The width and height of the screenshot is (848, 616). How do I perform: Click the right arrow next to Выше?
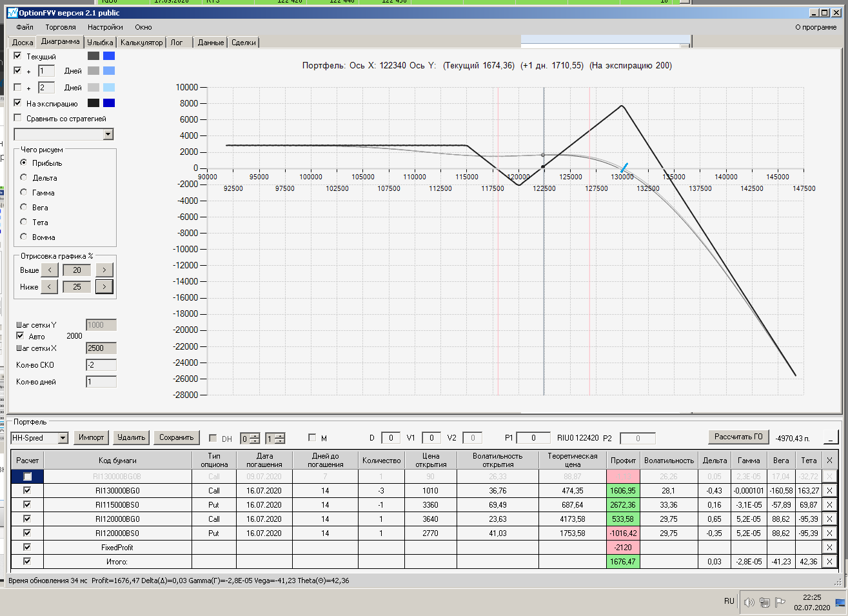104,270
